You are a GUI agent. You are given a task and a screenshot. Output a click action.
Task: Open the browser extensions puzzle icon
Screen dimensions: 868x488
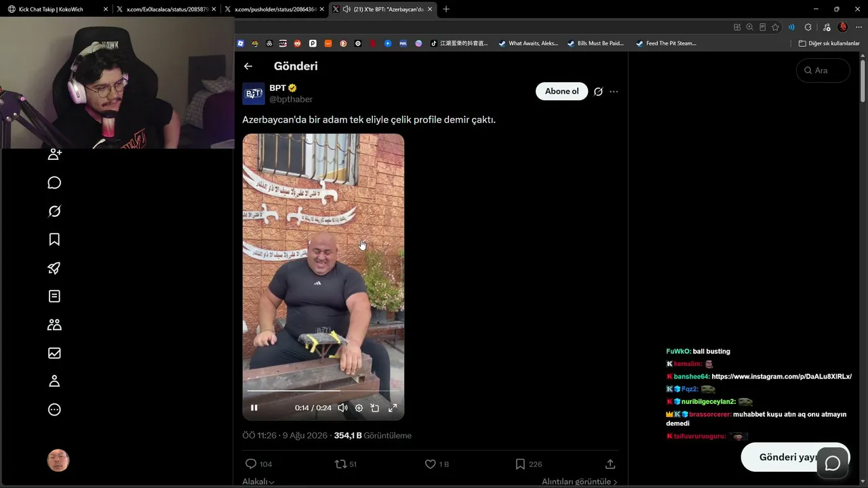tap(808, 27)
